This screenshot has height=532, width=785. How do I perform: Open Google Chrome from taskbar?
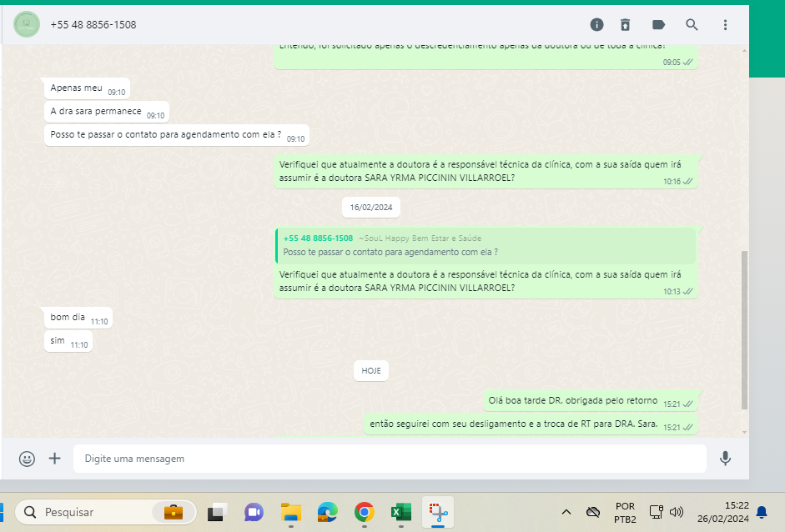point(365,512)
